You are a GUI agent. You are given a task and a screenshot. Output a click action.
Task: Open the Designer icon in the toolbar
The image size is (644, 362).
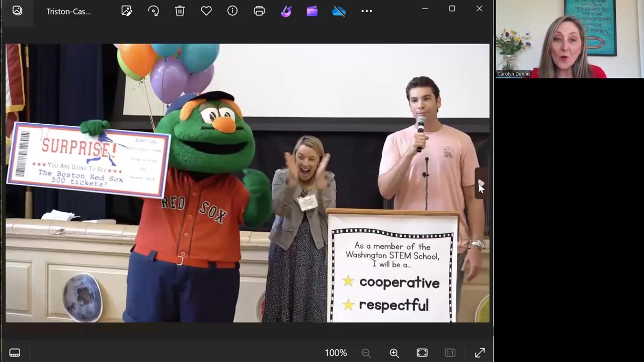tap(286, 11)
